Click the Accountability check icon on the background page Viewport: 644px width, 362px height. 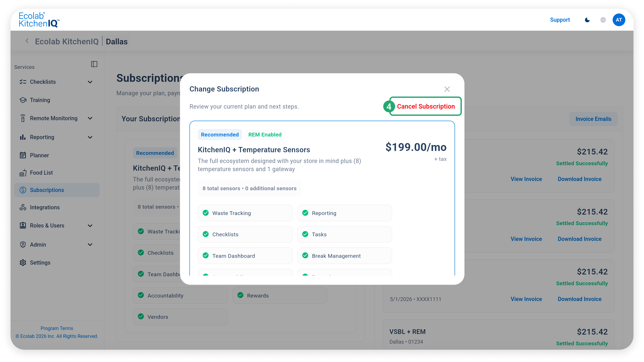tap(141, 295)
